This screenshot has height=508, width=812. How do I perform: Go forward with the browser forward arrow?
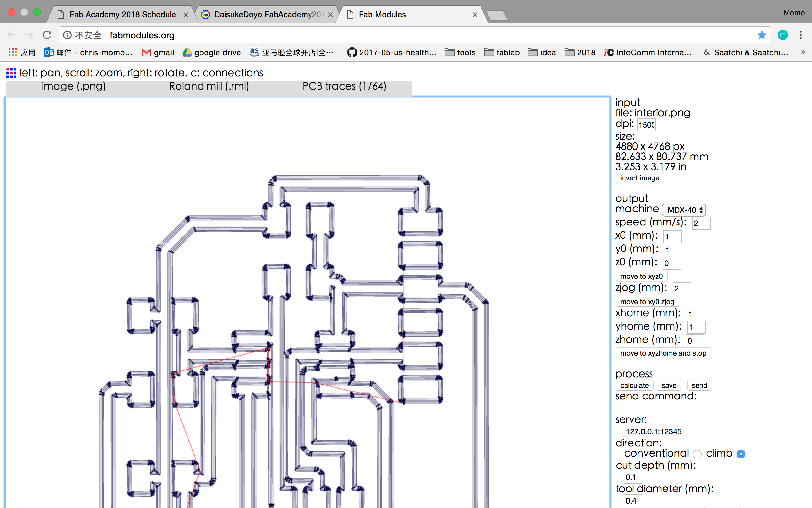click(x=29, y=35)
